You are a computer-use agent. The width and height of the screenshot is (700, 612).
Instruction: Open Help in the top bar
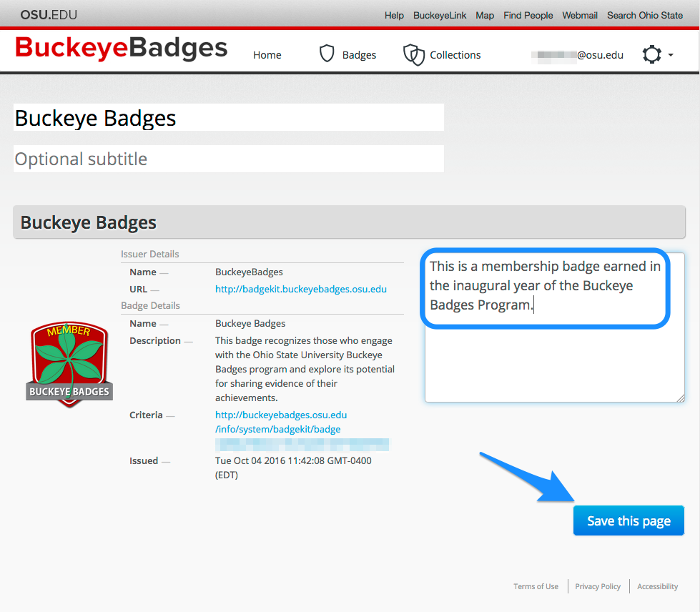(x=394, y=15)
